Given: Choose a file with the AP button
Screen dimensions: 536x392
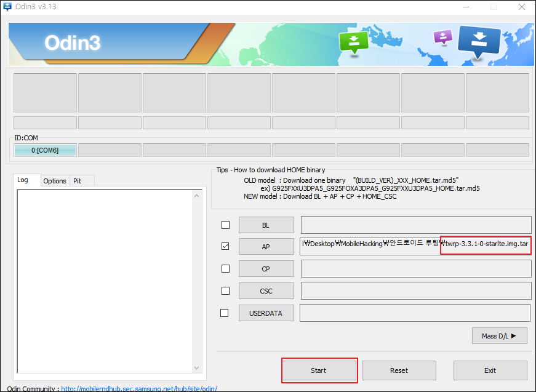Looking at the screenshot, I should pos(266,246).
